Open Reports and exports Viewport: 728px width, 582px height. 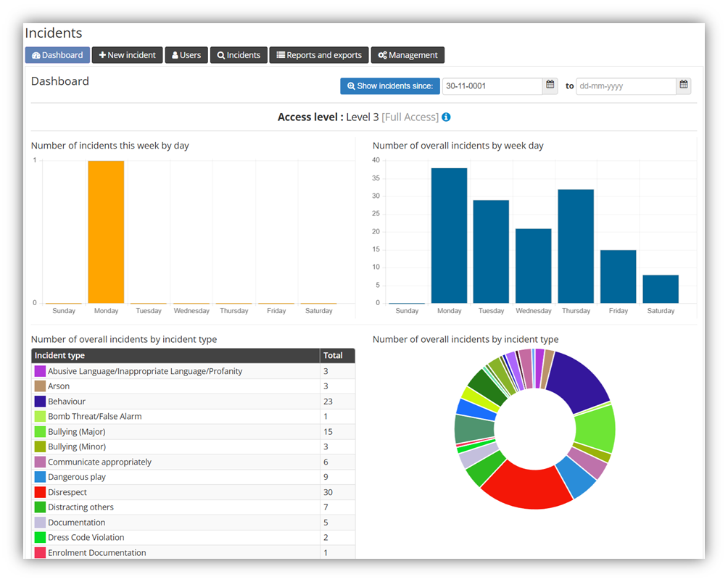tap(319, 55)
